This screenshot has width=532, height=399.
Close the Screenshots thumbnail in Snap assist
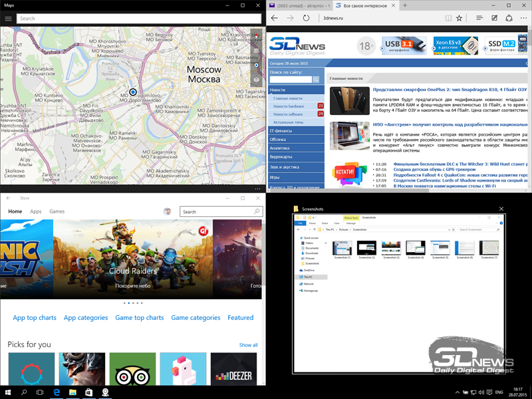(501, 209)
